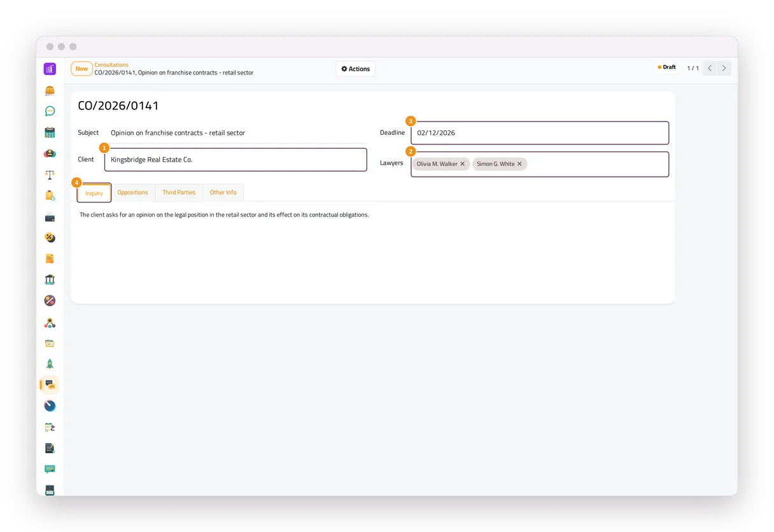
Task: Open the Client field dropdown
Action: pos(236,160)
